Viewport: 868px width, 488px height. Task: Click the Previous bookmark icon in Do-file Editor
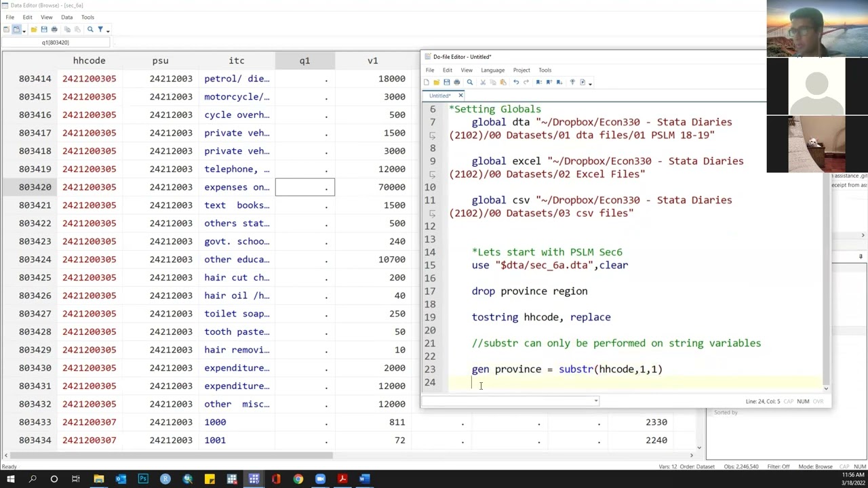point(549,82)
